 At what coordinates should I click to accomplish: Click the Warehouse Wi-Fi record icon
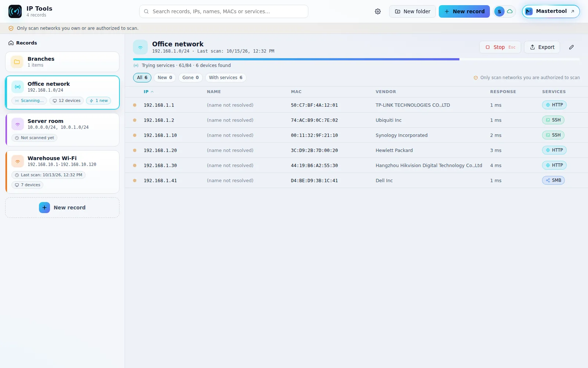(x=18, y=161)
